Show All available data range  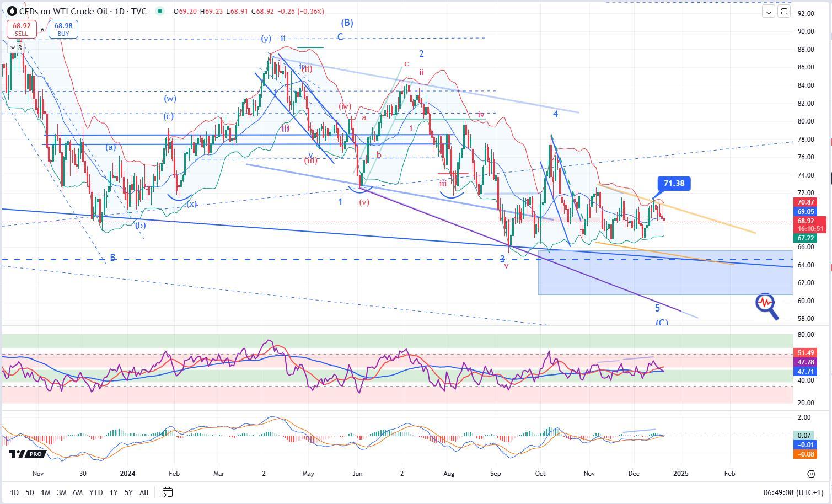pos(144,492)
